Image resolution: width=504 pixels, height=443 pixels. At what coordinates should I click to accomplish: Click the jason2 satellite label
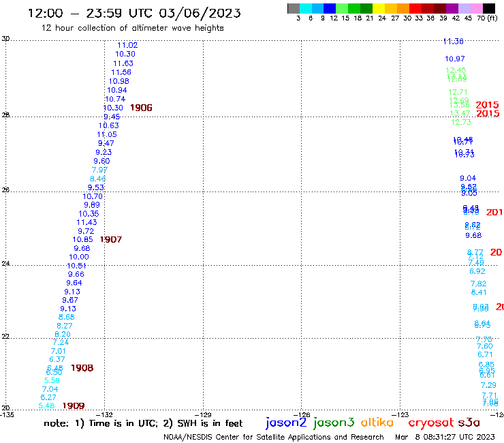(x=286, y=423)
